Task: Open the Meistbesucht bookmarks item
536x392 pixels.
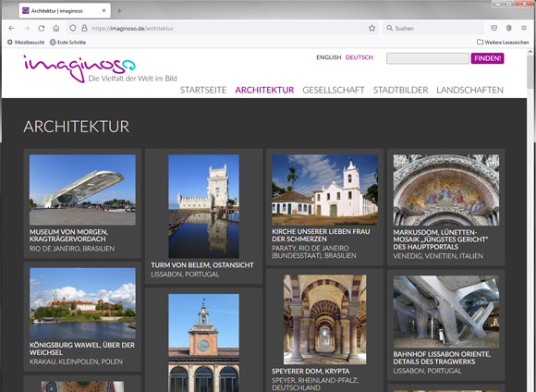Action: [x=26, y=43]
